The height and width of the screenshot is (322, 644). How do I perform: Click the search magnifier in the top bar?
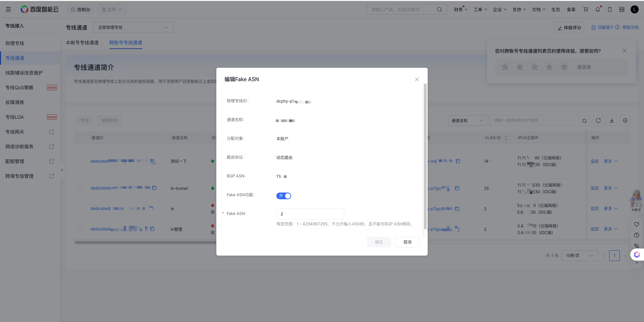click(x=439, y=9)
